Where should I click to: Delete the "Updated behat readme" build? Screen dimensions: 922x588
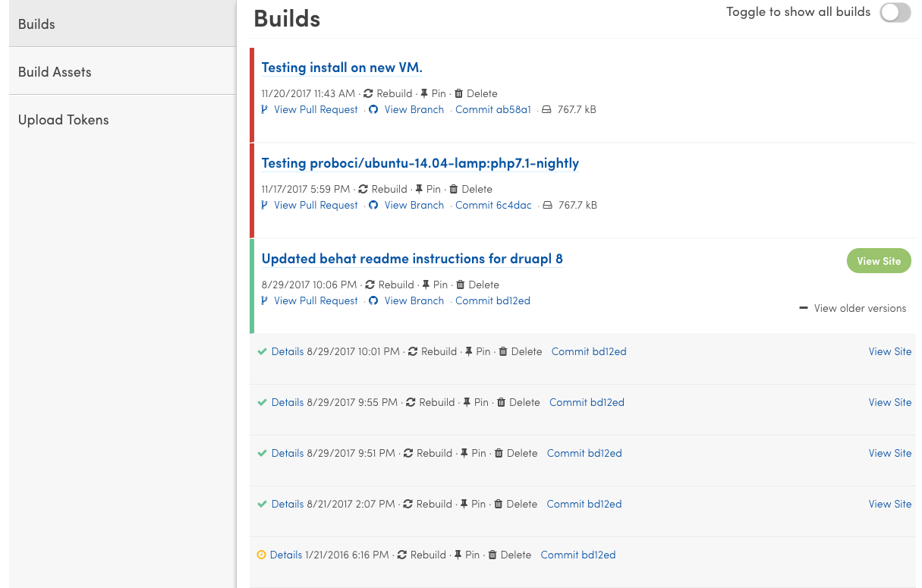(478, 285)
